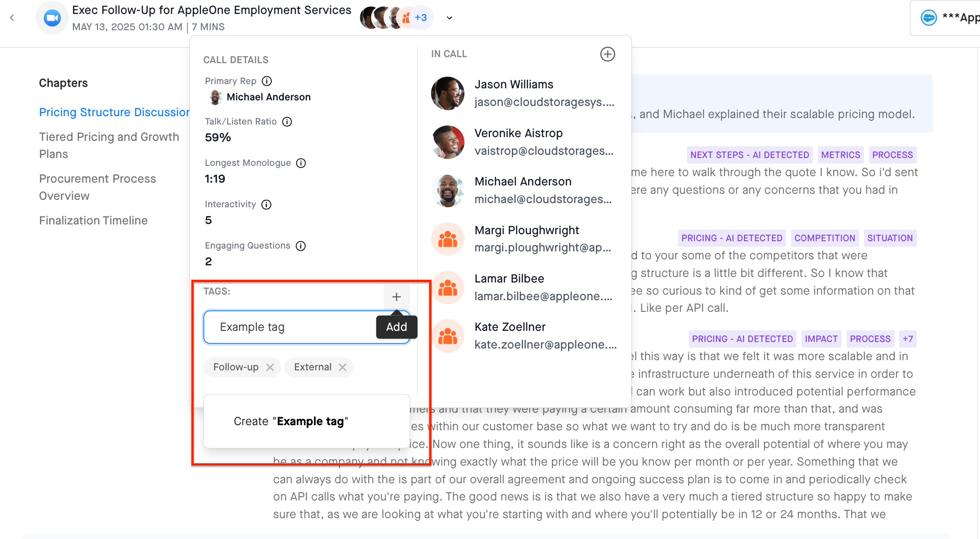Click NEXT STEPS - AI DETECTED tag

750,155
